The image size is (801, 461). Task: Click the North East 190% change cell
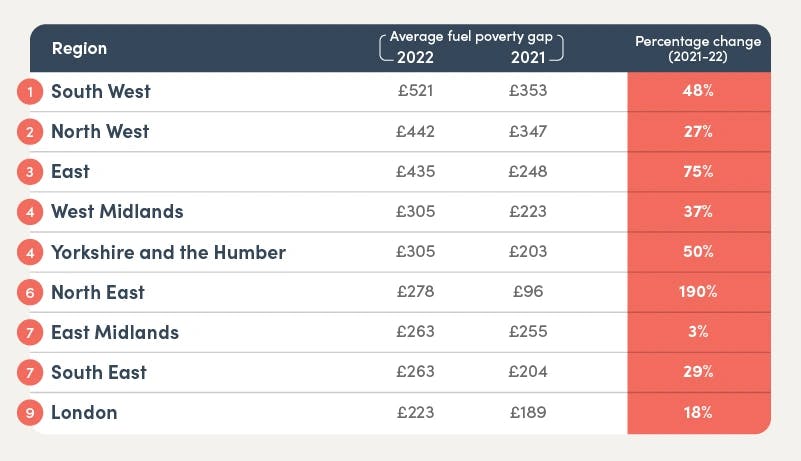[699, 292]
